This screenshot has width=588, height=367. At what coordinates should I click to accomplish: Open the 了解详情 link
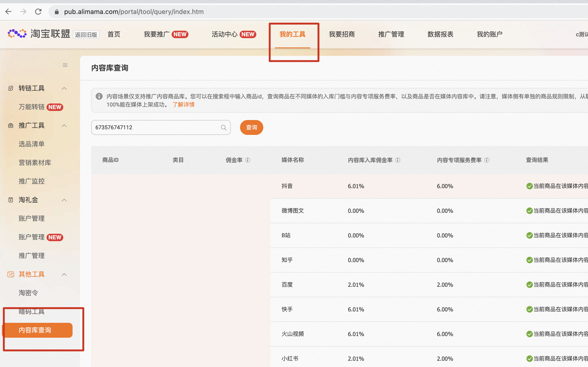184,105
